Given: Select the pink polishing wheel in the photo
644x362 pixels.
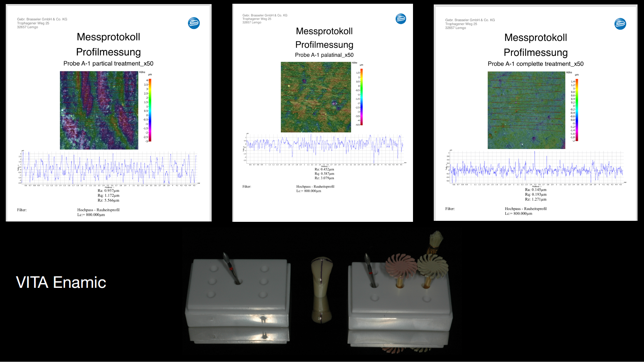Looking at the screenshot, I should pyautogui.click(x=401, y=266).
